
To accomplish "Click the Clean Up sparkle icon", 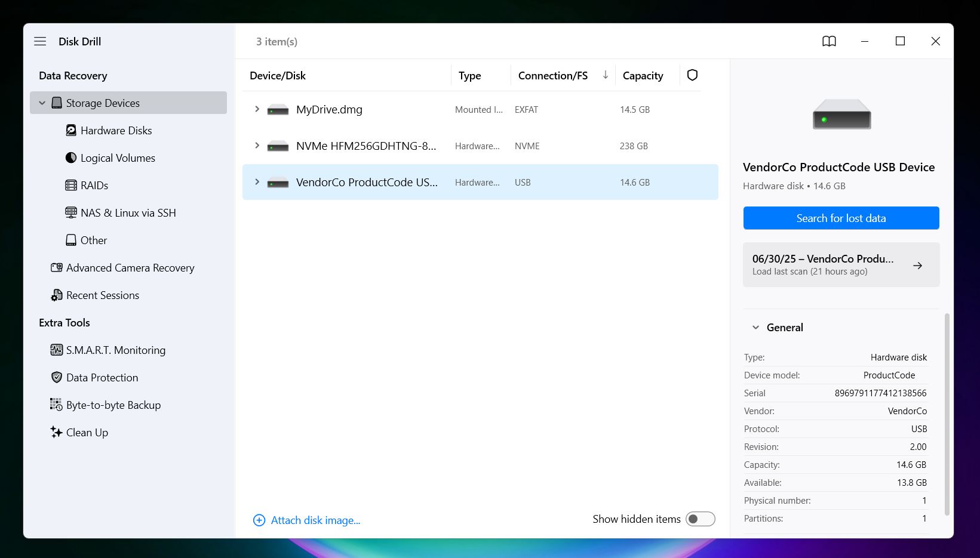I will (56, 432).
